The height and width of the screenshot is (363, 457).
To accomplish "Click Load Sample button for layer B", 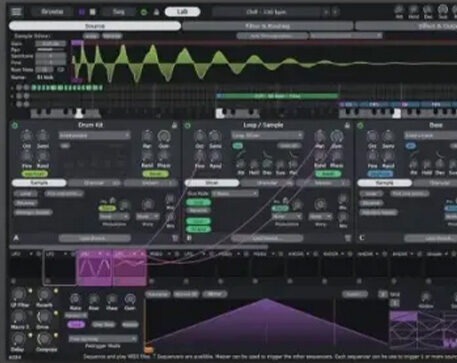I will coord(267,238).
